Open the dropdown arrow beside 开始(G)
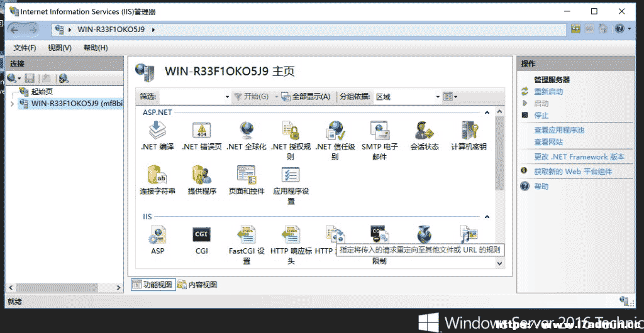The height and width of the screenshot is (333, 644). pyautogui.click(x=277, y=97)
